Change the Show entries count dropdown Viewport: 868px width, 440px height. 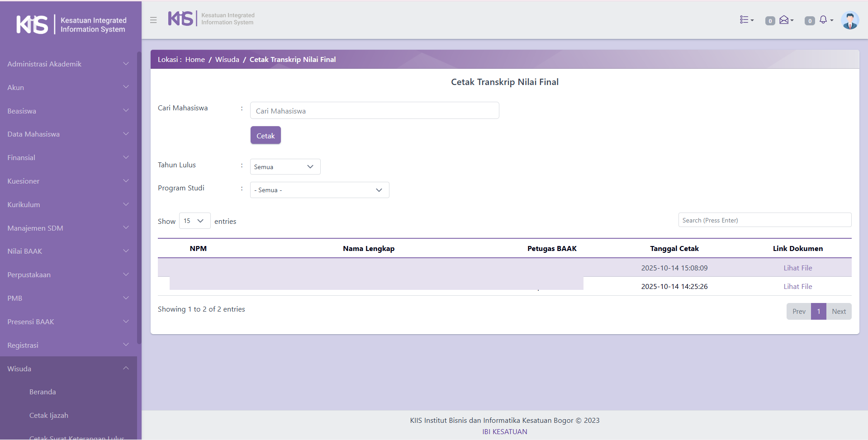(194, 221)
